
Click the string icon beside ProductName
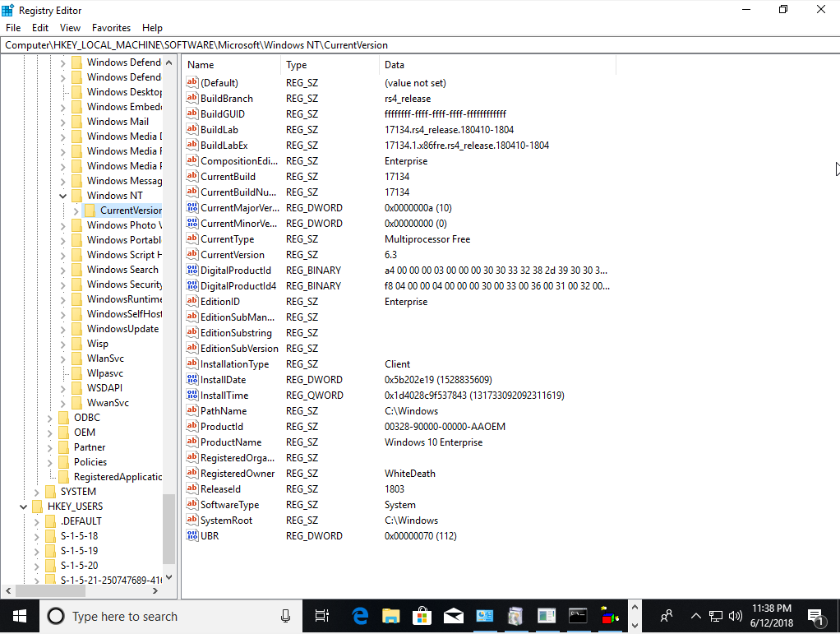192,442
